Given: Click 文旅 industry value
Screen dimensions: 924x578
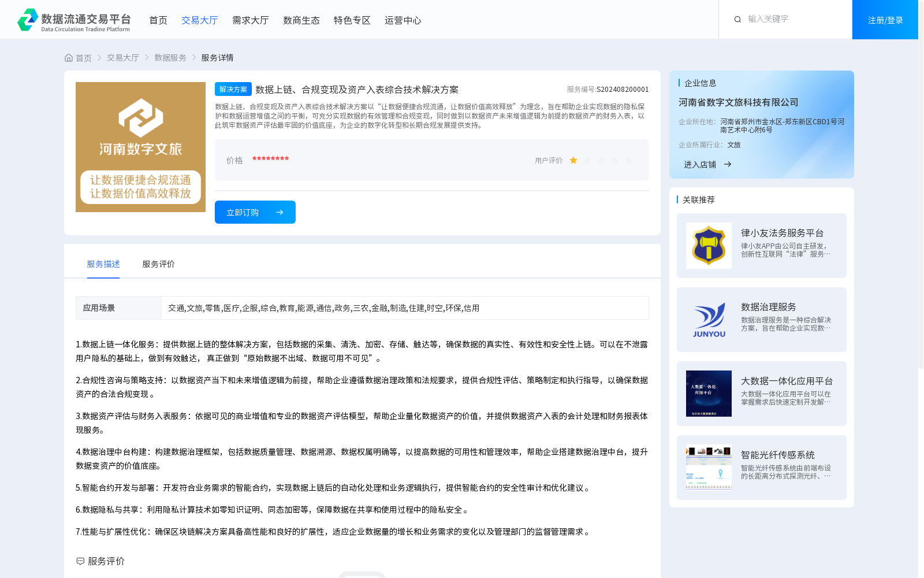Looking at the screenshot, I should 734,145.
